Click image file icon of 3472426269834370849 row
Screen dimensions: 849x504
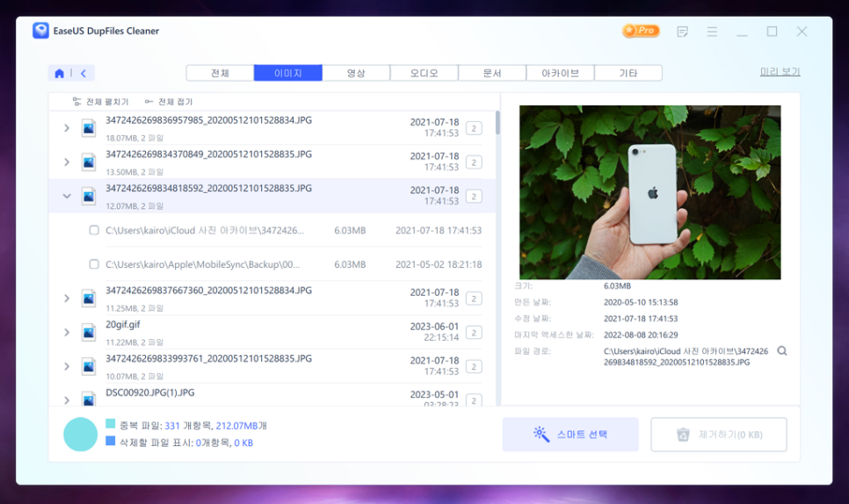[89, 162]
